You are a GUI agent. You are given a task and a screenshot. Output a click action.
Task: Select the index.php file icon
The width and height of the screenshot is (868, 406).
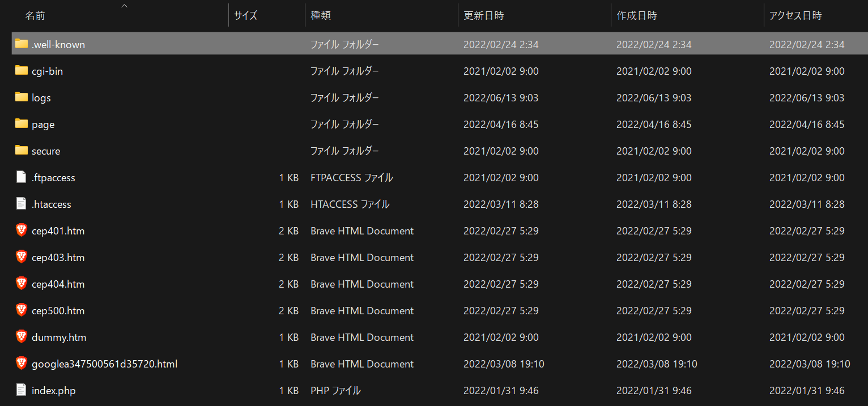[x=22, y=390]
